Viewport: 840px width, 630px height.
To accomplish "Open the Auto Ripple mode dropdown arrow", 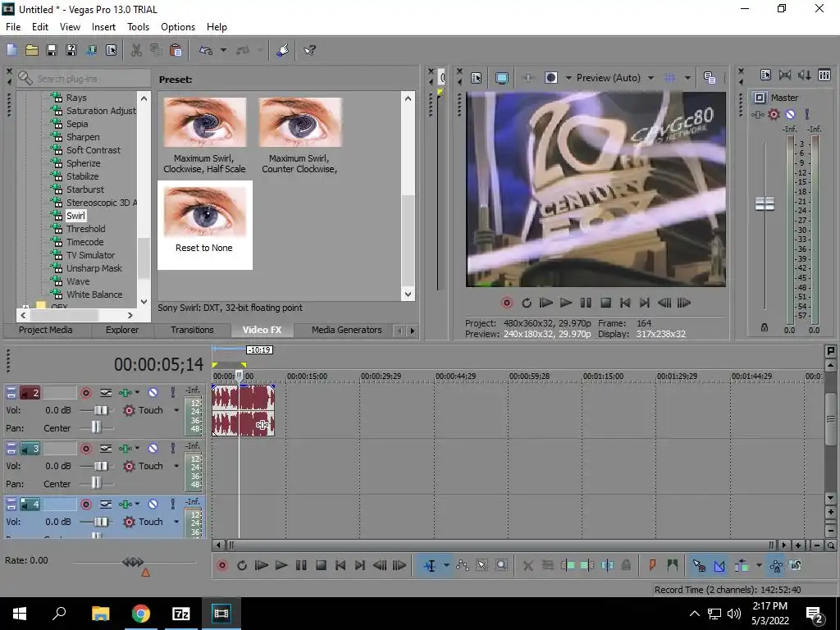I will click(x=759, y=565).
